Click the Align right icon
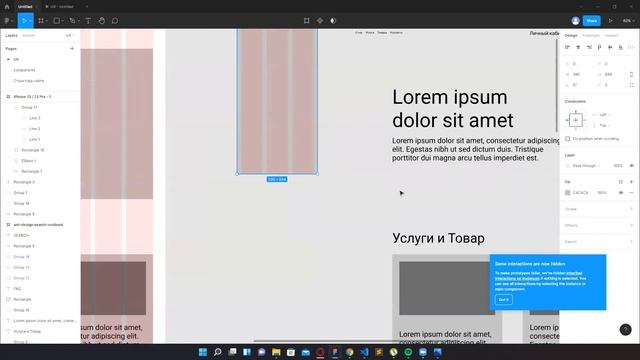The width and height of the screenshot is (640, 360). coord(589,47)
